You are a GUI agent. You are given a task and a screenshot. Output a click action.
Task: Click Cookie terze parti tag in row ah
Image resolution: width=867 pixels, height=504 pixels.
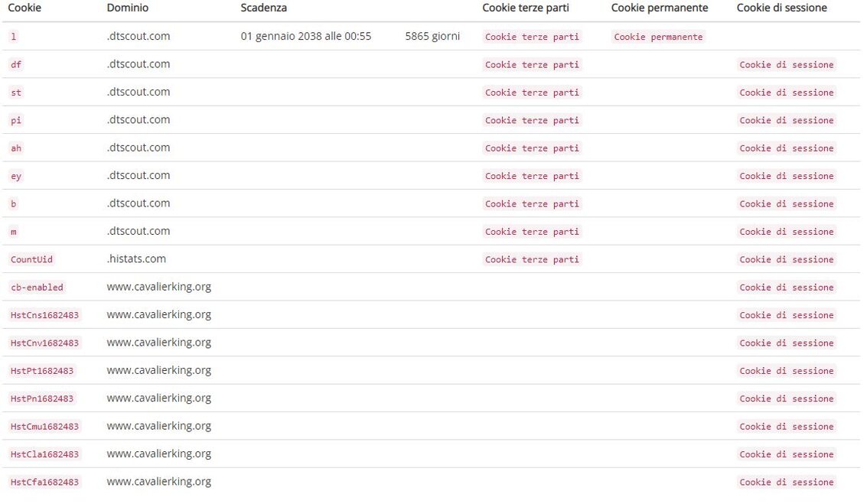[x=532, y=148]
